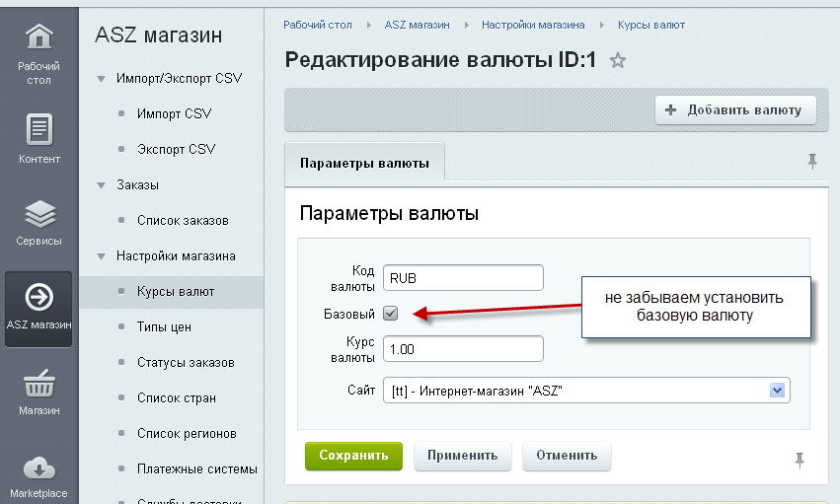Viewport: 840px width, 504px height.
Task: Toggle the Базовый checkbox
Action: [391, 314]
